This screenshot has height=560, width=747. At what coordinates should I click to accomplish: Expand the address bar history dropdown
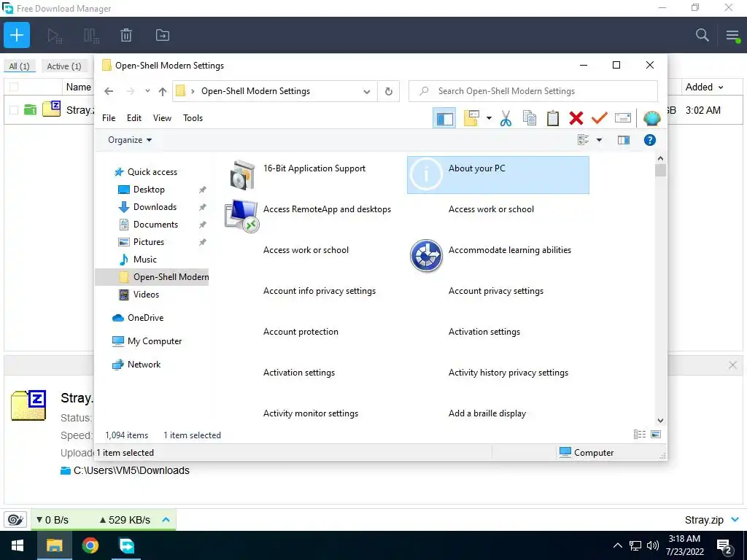tap(367, 91)
